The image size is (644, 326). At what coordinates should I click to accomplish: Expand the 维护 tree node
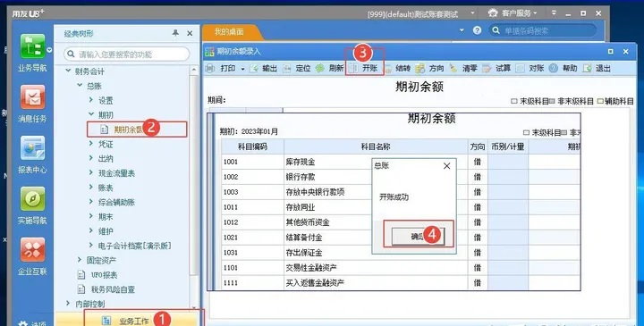tap(91, 230)
